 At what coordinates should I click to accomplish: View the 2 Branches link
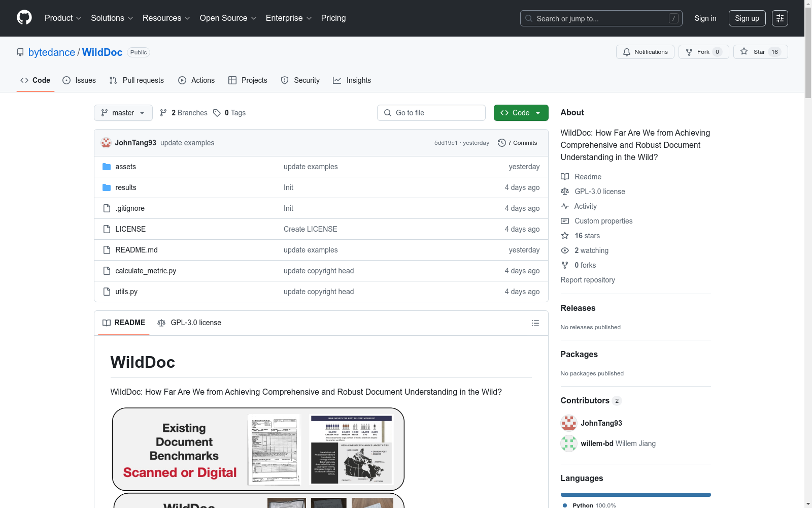point(184,113)
